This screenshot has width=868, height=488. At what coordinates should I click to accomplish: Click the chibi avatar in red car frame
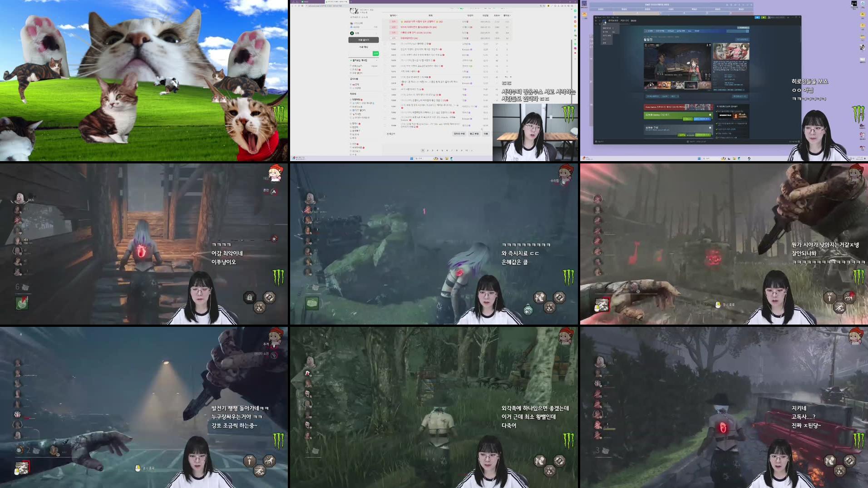click(856, 336)
